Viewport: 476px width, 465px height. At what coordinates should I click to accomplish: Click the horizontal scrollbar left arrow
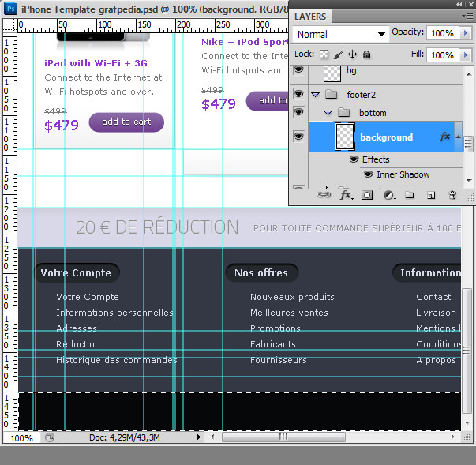[212, 437]
